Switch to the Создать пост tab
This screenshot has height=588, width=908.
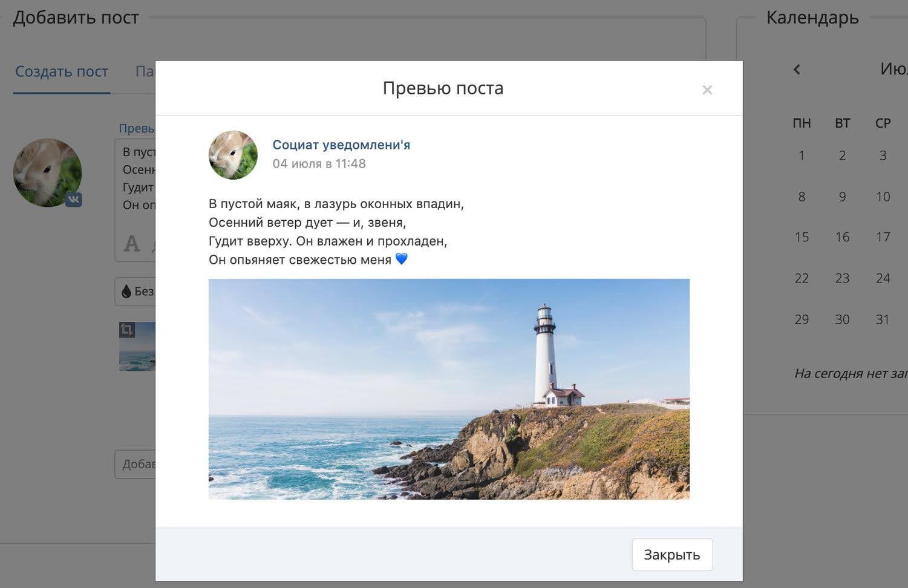tap(62, 71)
